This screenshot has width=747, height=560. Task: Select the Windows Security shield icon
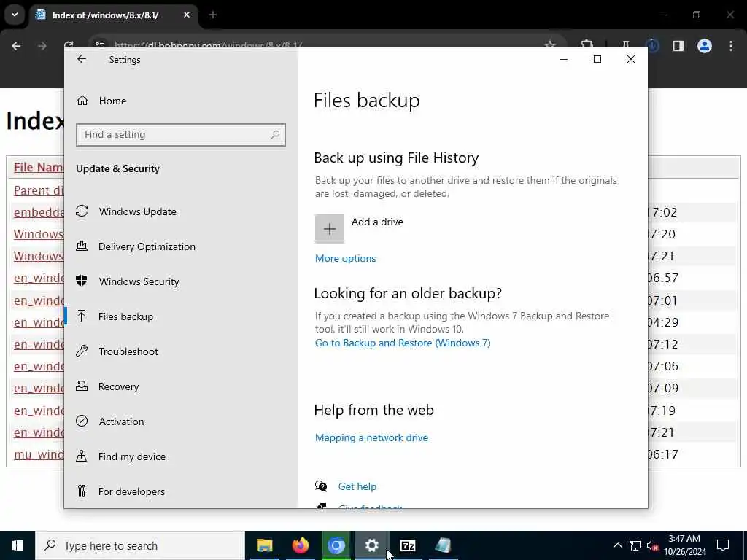point(82,281)
